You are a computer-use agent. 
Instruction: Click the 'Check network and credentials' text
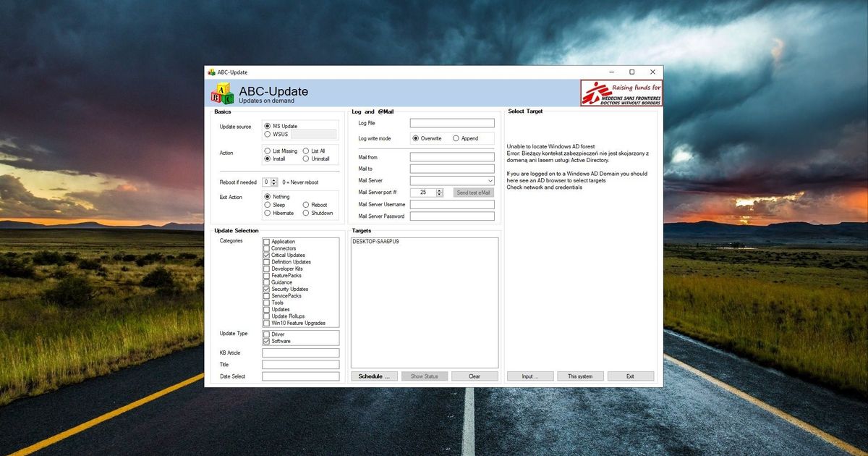pyautogui.click(x=545, y=187)
